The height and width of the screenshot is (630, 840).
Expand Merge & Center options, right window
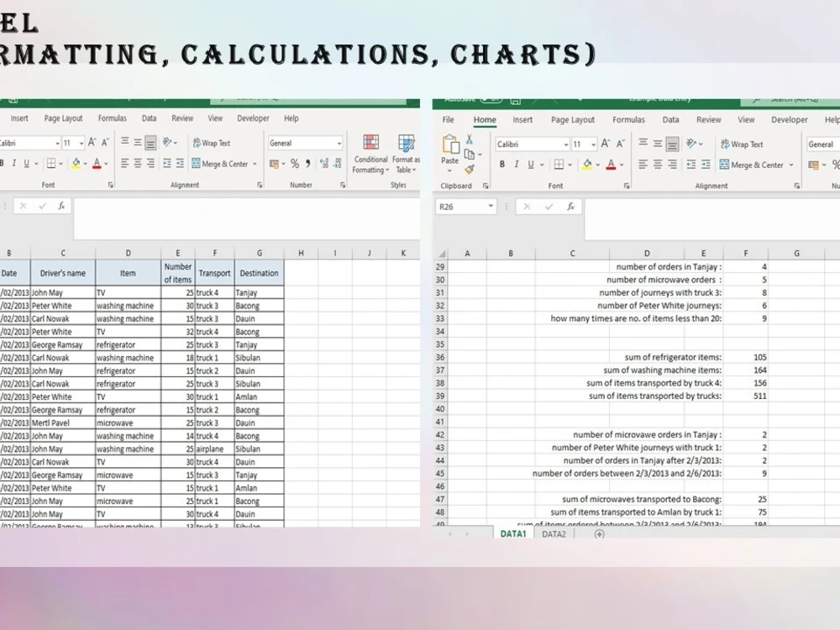[791, 165]
